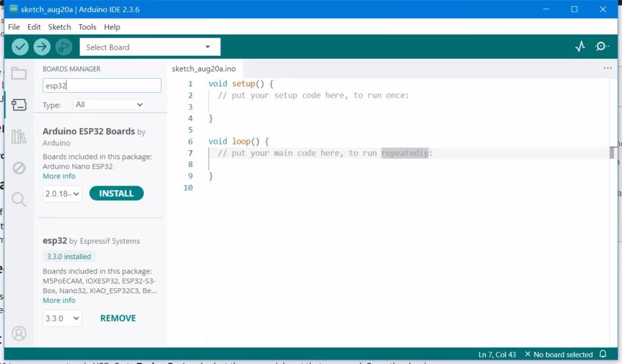Open the Type filter dropdown
Image resolution: width=622 pixels, height=364 pixels.
click(109, 104)
